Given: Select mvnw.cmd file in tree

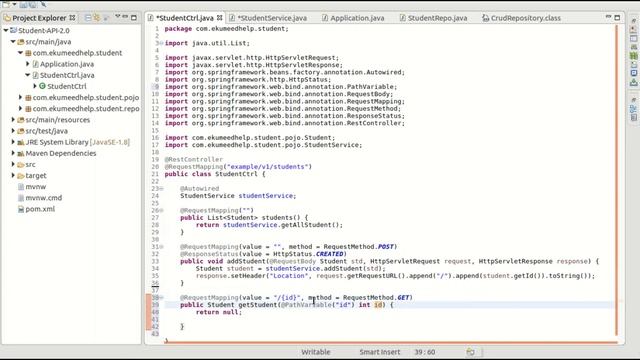Looking at the screenshot, I should (x=44, y=198).
